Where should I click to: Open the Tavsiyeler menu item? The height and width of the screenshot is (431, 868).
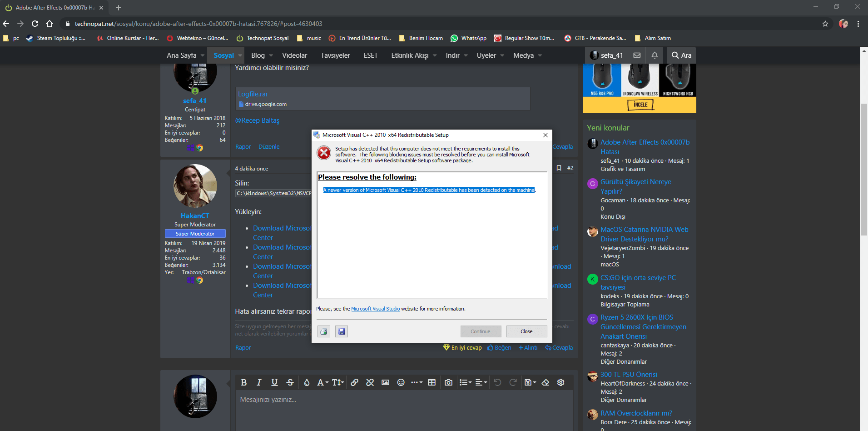coord(335,55)
